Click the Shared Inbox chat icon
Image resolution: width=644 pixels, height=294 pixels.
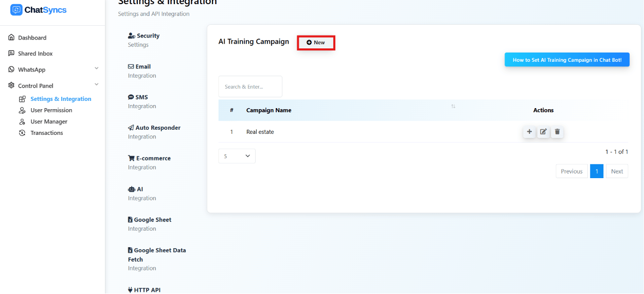click(x=11, y=54)
